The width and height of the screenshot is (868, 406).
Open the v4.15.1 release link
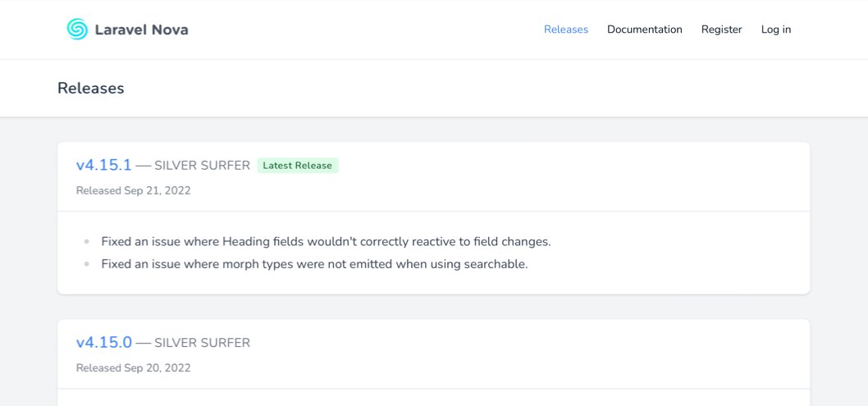[104, 165]
